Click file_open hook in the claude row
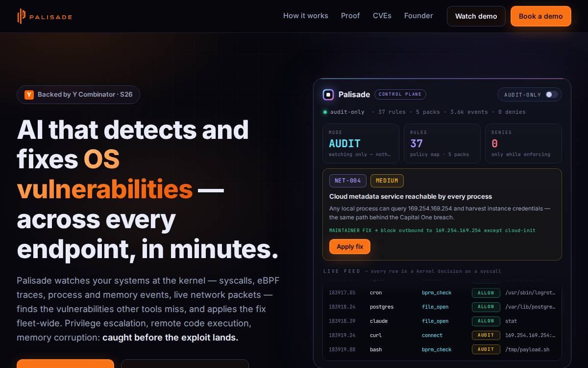This screenshot has width=588, height=368. coord(435,321)
